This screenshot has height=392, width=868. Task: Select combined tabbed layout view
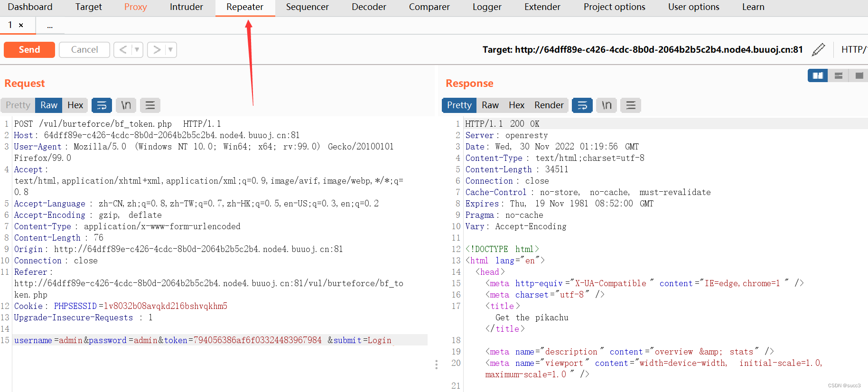click(x=859, y=75)
